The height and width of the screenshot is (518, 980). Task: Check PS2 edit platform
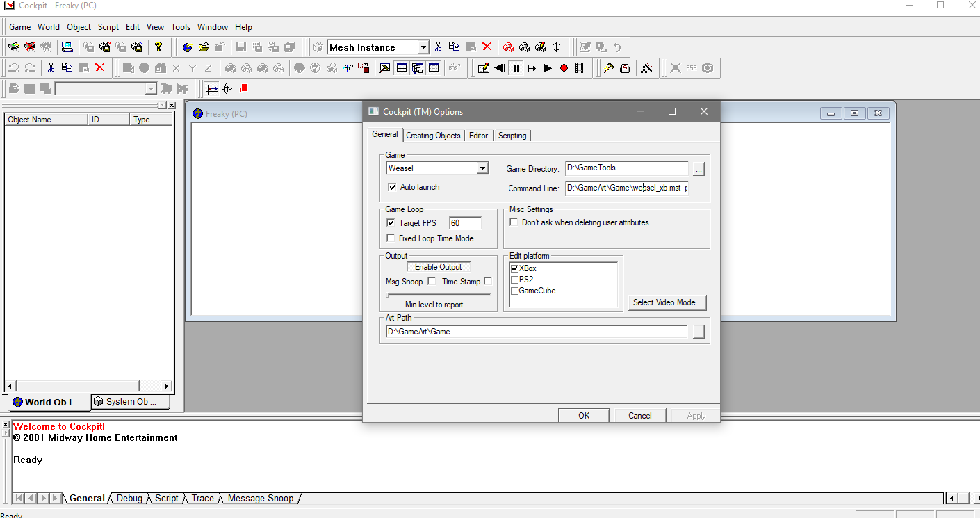(515, 280)
